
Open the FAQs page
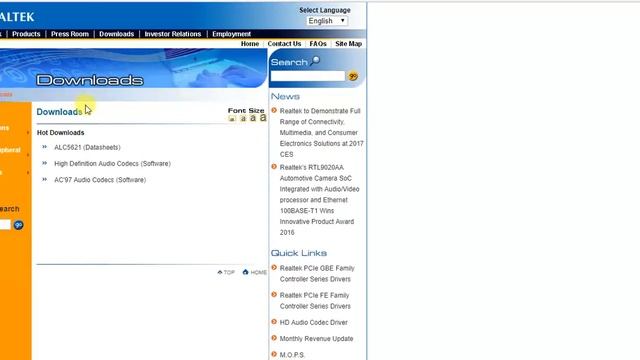[x=318, y=44]
